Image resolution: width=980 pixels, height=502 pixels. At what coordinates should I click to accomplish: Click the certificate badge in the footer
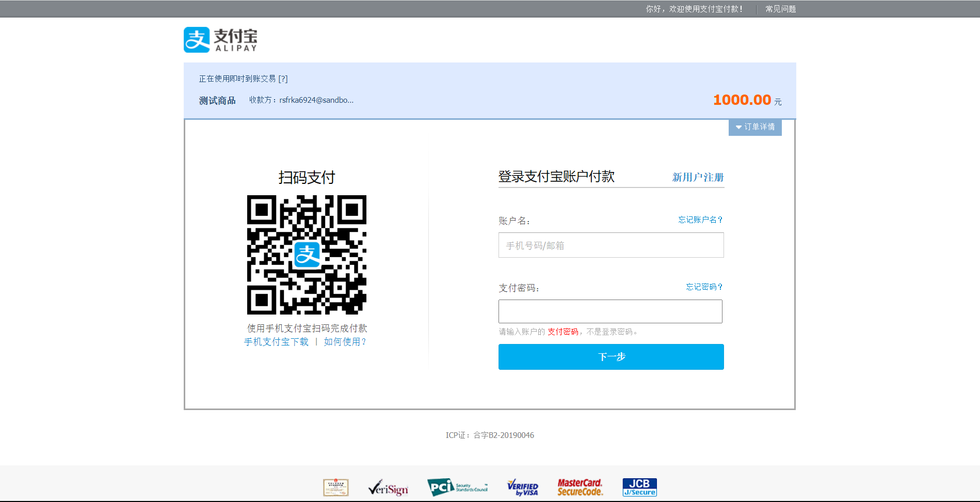(335, 487)
